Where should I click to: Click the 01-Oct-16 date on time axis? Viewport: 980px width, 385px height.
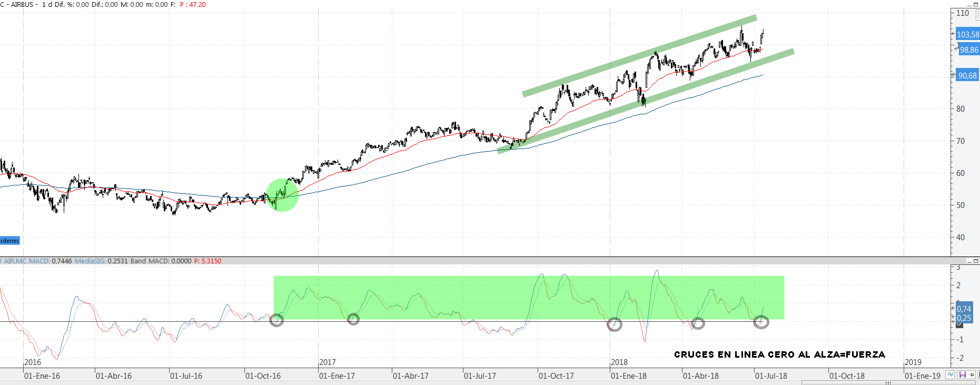263,376
